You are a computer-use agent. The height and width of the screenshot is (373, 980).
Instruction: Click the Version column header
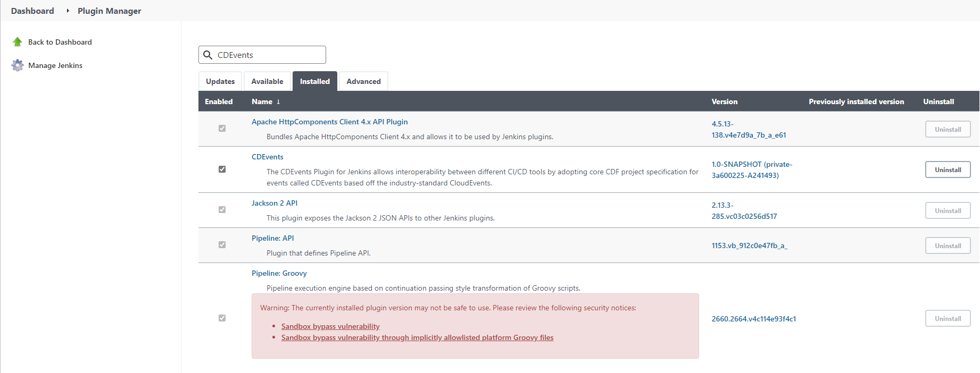(725, 101)
